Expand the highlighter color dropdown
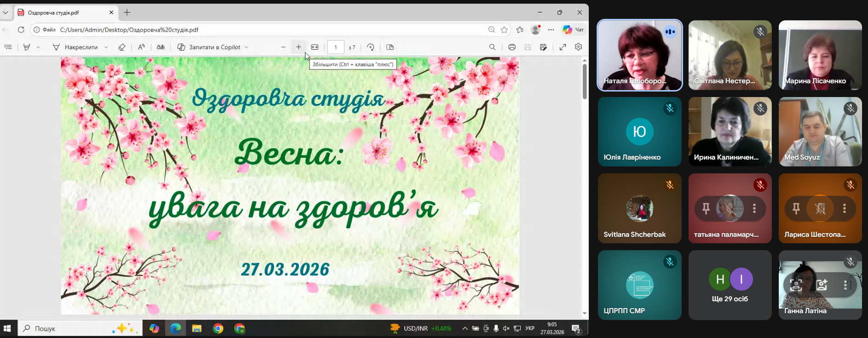Screen dimensions: 868x338 click(38, 47)
